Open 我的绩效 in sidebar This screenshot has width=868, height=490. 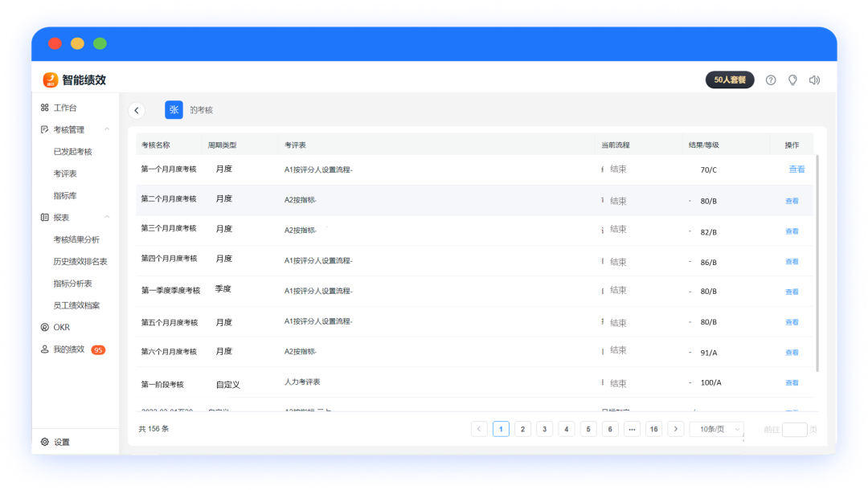pos(68,349)
